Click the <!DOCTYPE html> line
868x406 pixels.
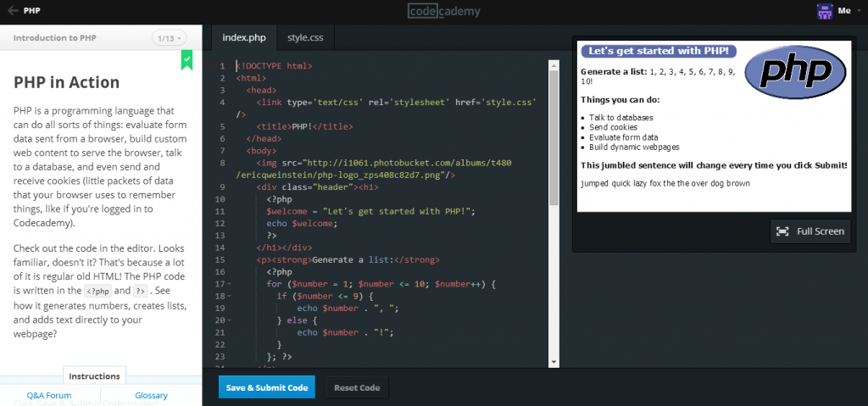[274, 66]
